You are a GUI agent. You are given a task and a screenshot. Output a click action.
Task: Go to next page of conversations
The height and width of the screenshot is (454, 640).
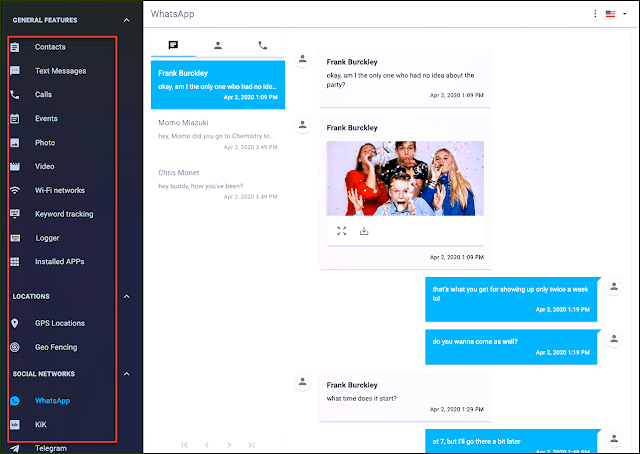coord(229,445)
